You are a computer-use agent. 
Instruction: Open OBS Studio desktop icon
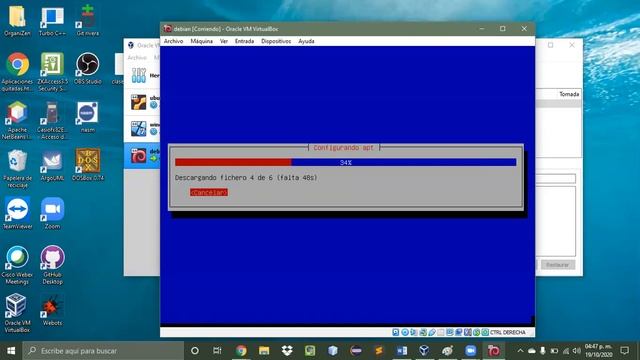tap(87, 69)
